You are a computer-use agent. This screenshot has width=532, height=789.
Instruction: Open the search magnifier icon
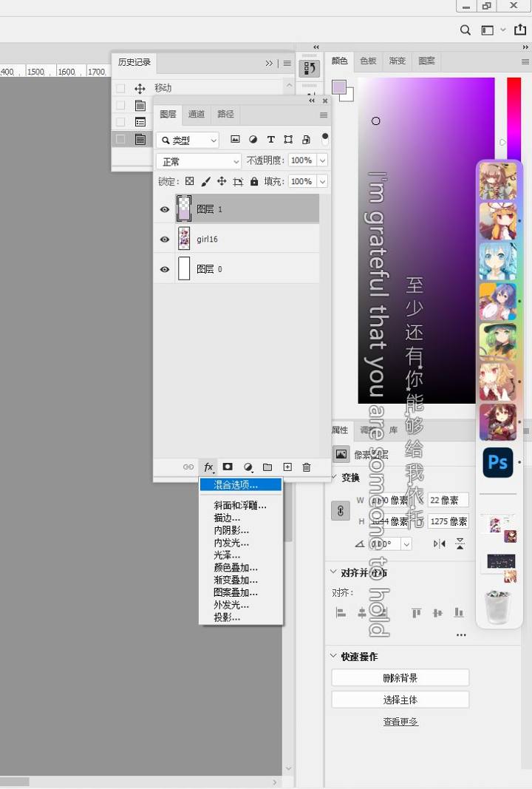point(465,30)
